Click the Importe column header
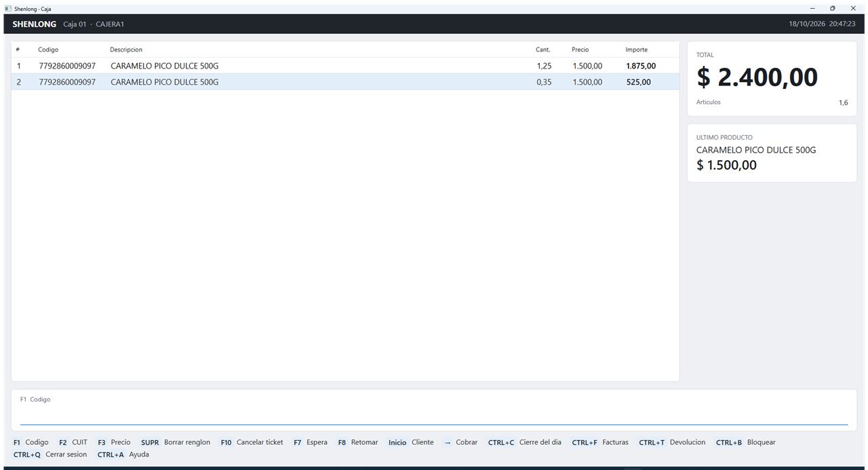The width and height of the screenshot is (868, 470). point(636,50)
